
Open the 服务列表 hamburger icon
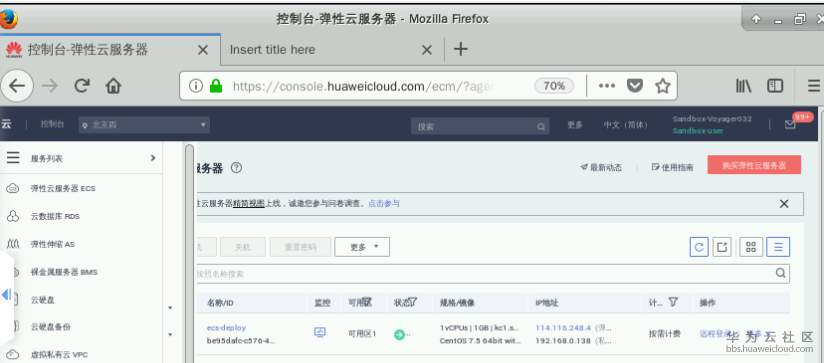[13, 158]
